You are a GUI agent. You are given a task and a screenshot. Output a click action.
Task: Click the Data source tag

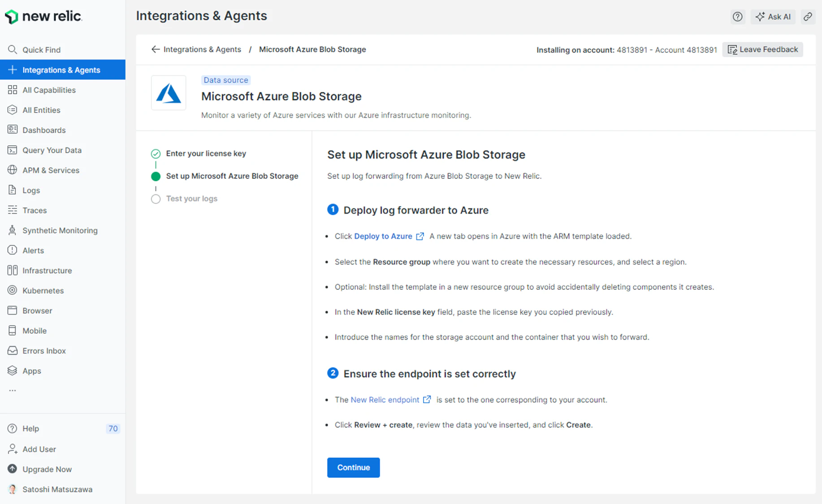(x=225, y=80)
